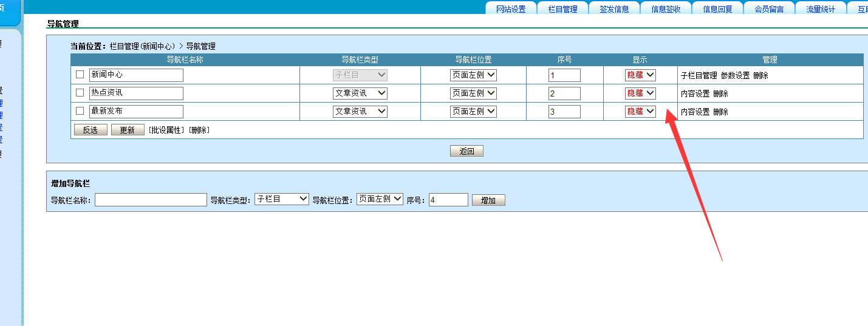
Task: Open the 流量统计 tab
Action: (x=820, y=9)
